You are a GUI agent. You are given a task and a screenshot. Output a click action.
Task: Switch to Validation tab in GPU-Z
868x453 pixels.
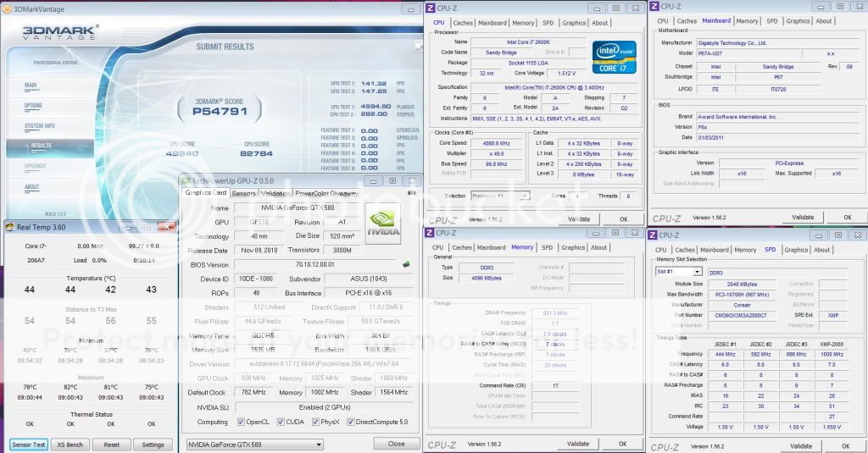tap(275, 193)
